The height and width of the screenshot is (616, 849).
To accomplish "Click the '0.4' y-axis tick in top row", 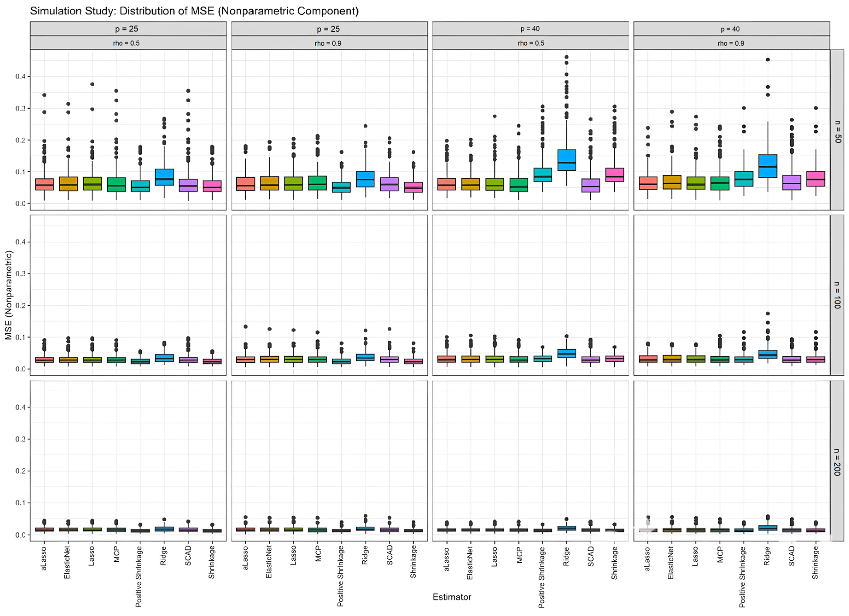I will (20, 76).
